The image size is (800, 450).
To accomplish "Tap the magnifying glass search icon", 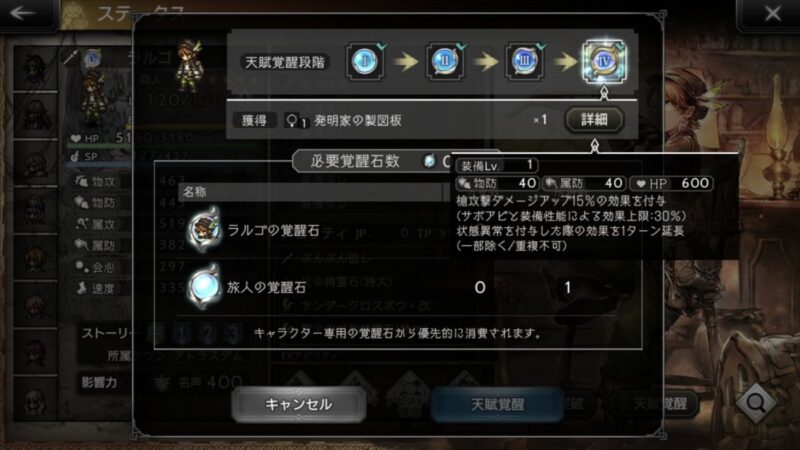I will pyautogui.click(x=756, y=404).
